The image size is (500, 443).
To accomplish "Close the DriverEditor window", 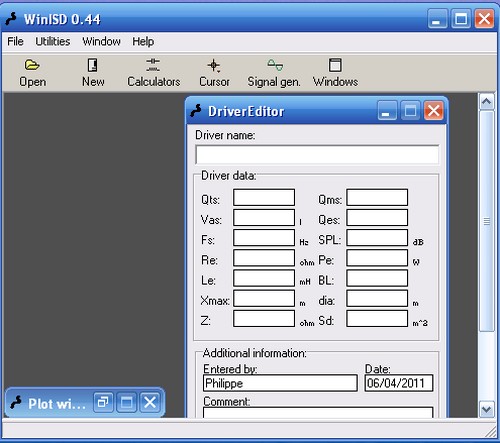I will pos(434,110).
